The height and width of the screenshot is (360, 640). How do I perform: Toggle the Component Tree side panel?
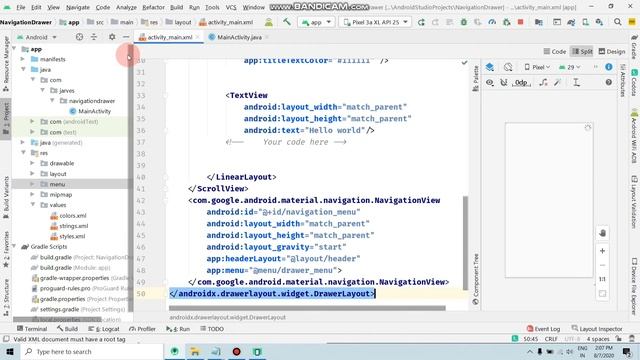click(x=476, y=279)
